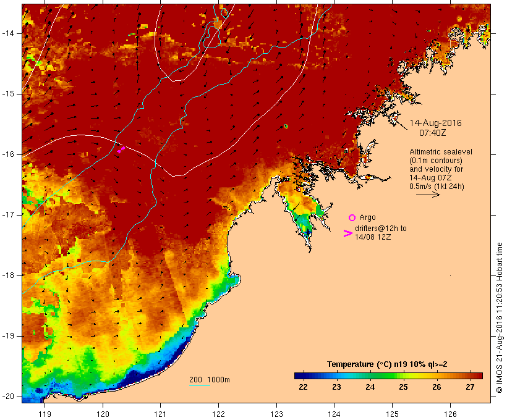Click the latitude axis label -15
This screenshot has width=507, height=420.
8,94
